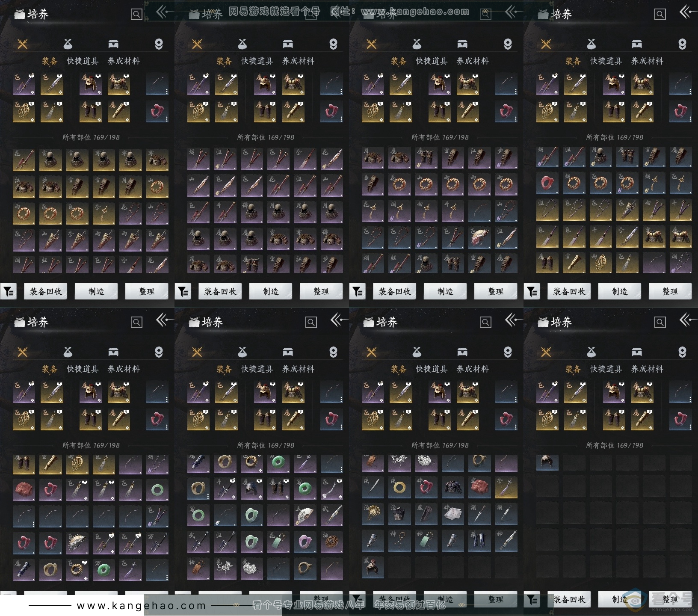698x616 pixels.
Task: Select crossed-swords icon in third bottom panel
Action: tap(372, 352)
